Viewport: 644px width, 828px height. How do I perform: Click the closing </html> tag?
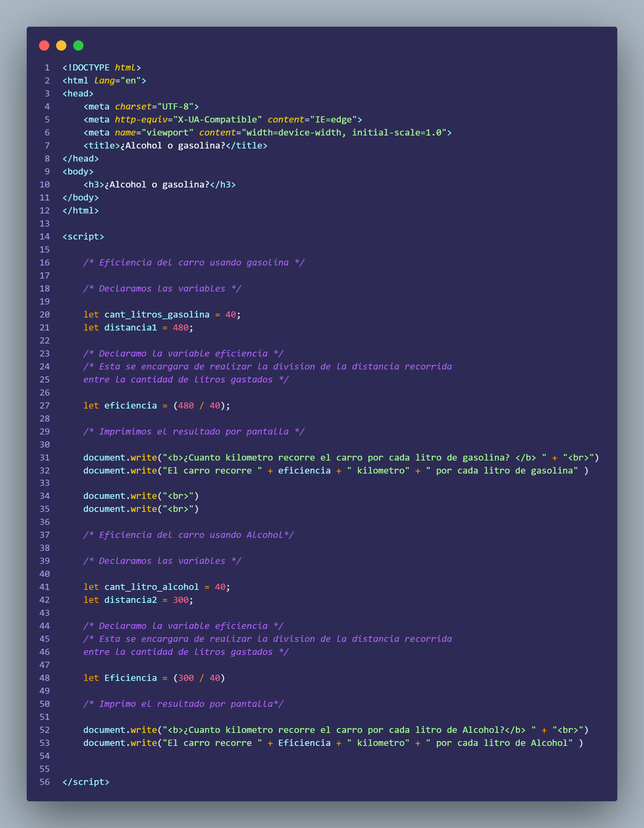pyautogui.click(x=81, y=210)
